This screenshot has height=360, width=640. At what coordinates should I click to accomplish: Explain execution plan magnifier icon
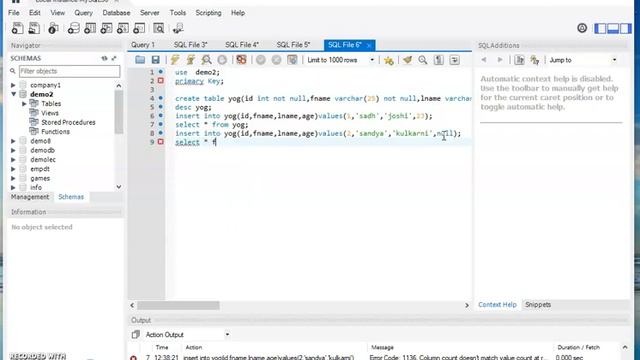(207, 60)
